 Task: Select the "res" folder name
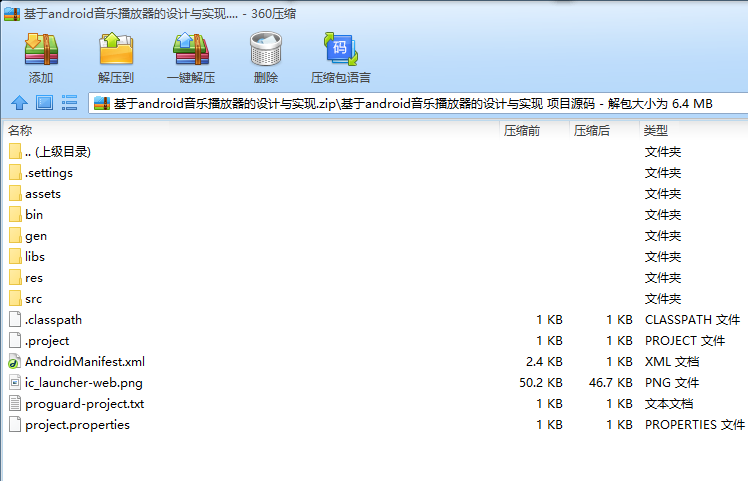(x=34, y=278)
